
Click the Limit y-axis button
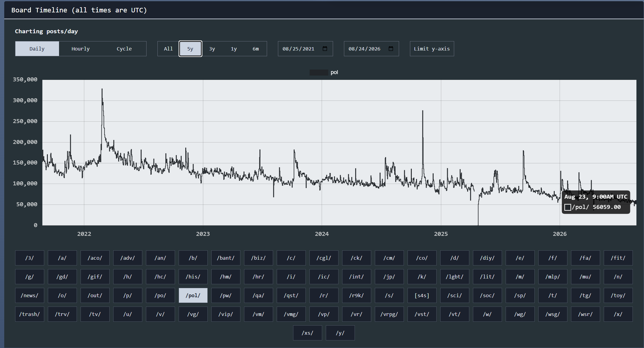pos(432,49)
